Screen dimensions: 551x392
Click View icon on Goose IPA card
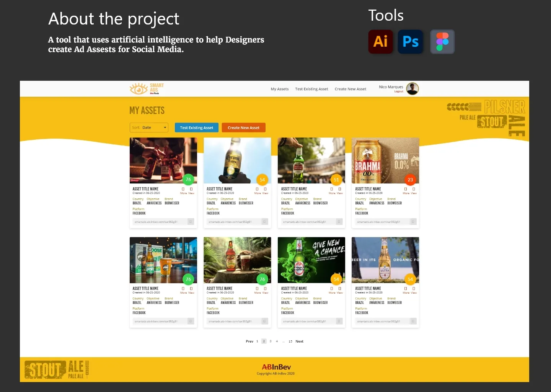pyautogui.click(x=191, y=289)
